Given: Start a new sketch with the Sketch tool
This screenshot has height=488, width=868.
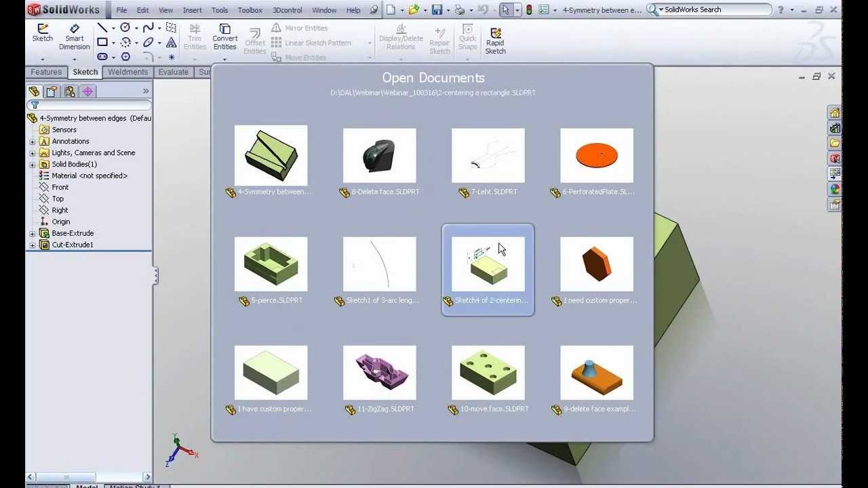Looking at the screenshot, I should (x=42, y=33).
